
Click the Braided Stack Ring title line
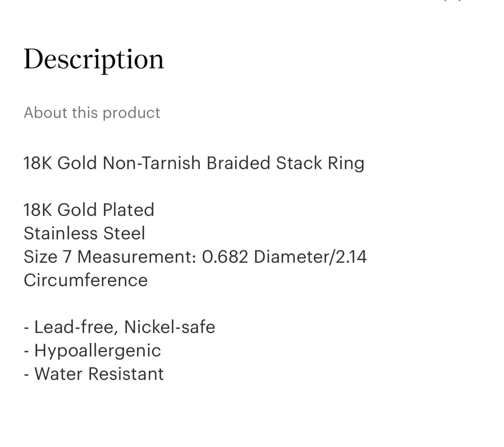[194, 163]
